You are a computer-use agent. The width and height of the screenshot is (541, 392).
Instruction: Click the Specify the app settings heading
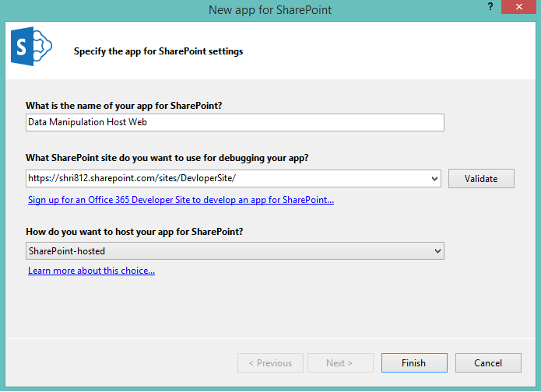point(158,52)
